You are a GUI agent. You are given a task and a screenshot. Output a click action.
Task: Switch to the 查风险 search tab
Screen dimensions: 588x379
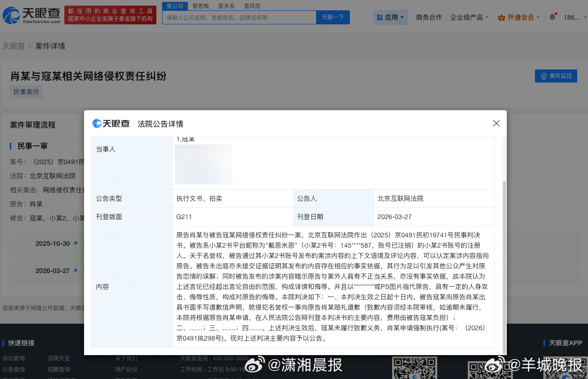[252, 6]
